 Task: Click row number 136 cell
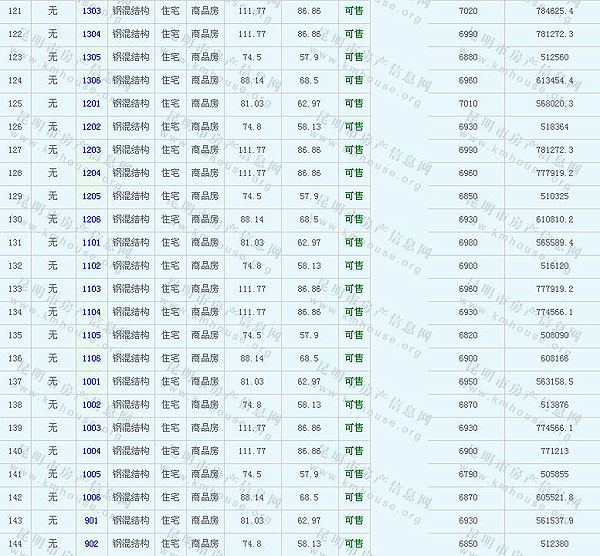[15, 358]
